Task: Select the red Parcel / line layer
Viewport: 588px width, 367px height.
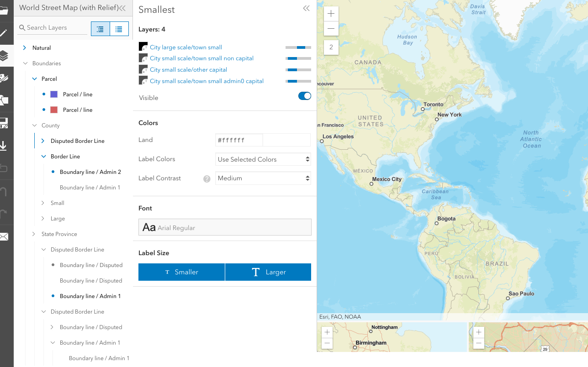Action: point(78,110)
